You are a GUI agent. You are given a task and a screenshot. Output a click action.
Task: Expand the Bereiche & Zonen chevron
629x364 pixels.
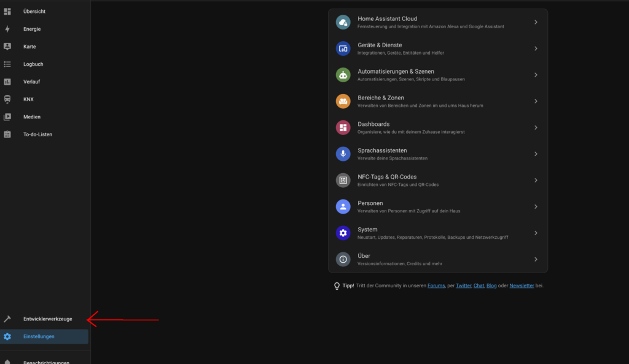pyautogui.click(x=536, y=101)
